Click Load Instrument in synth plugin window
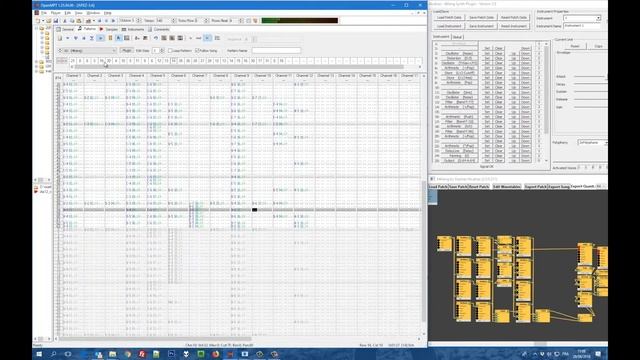 449,26
